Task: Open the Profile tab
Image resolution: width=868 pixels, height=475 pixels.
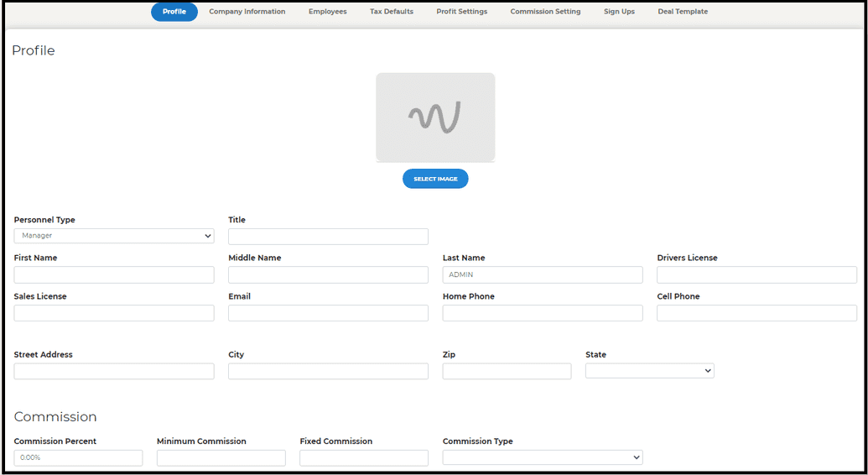Action: tap(174, 12)
